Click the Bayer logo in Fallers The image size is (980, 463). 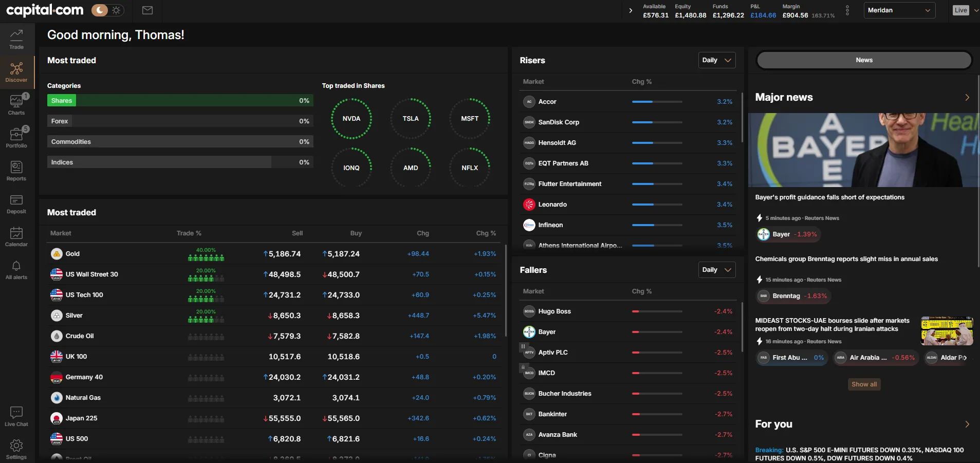coord(529,332)
